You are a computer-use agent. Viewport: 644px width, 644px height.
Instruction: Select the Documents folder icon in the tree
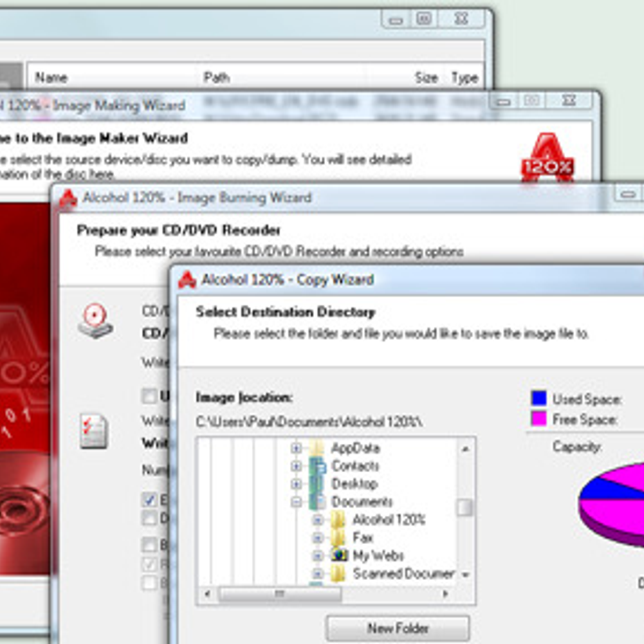click(x=317, y=502)
